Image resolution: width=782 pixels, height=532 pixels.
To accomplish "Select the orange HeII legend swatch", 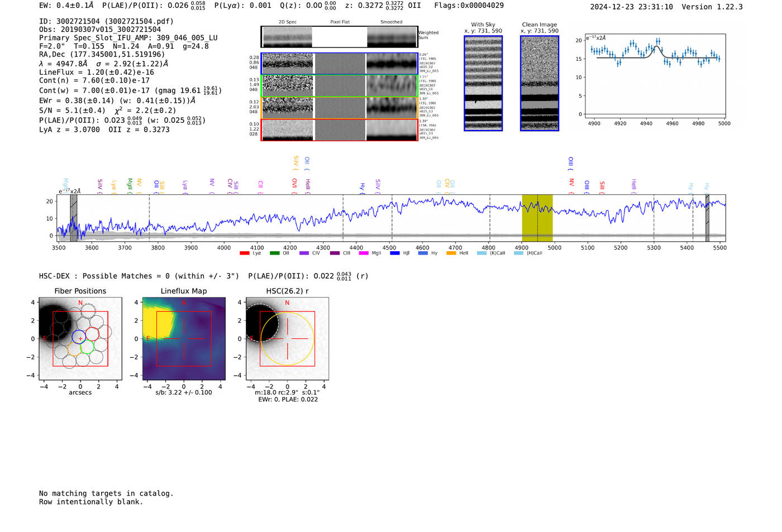I will click(451, 253).
